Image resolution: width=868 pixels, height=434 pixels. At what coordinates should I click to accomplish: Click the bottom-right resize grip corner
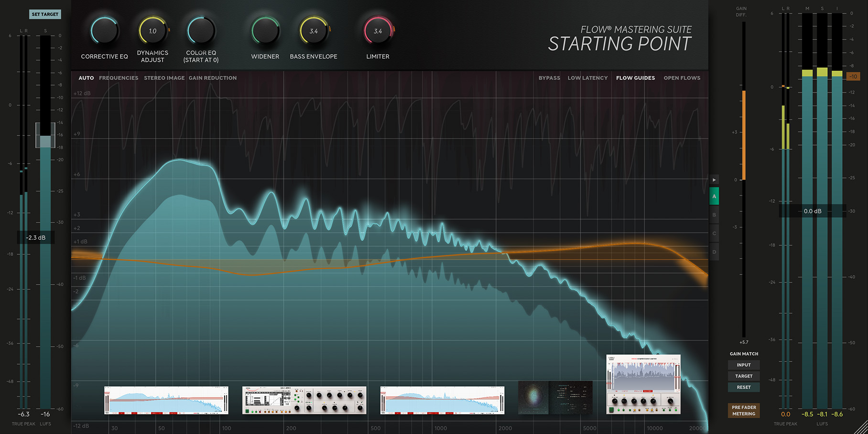(861, 427)
